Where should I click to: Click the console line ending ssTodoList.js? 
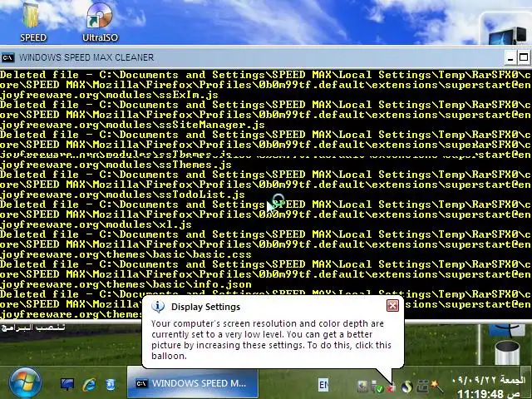click(122, 195)
